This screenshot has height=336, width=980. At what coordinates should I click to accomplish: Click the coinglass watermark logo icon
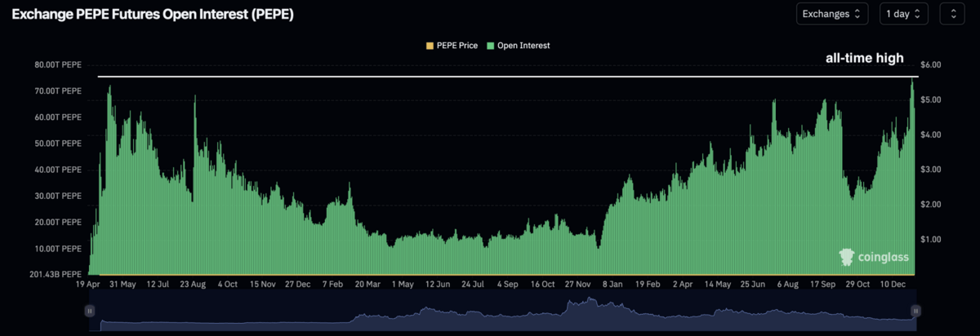pyautogui.click(x=847, y=257)
